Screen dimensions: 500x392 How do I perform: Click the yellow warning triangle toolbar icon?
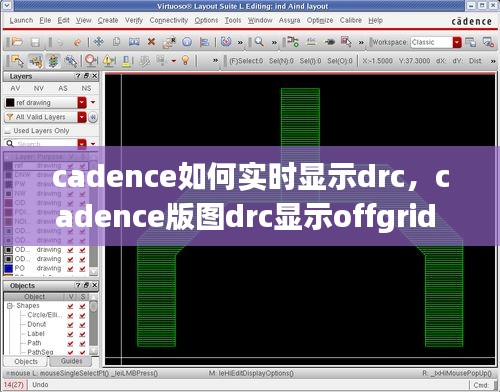pos(109,61)
